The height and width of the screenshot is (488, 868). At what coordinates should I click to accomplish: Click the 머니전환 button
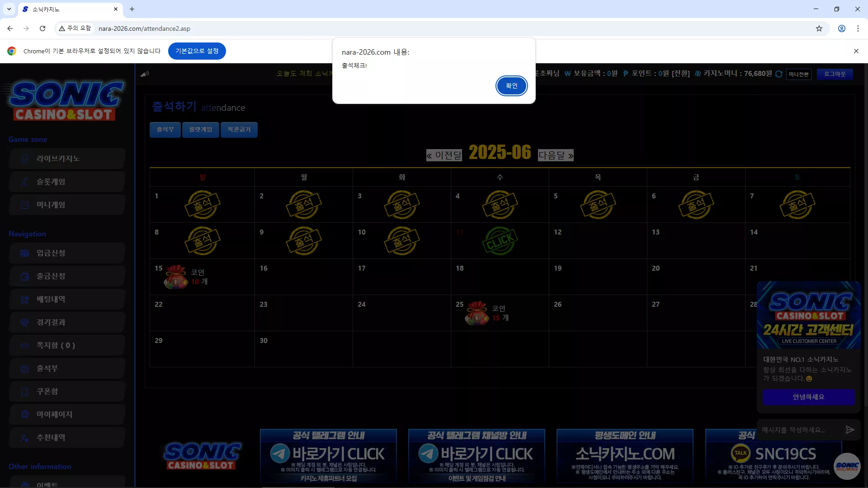799,74
